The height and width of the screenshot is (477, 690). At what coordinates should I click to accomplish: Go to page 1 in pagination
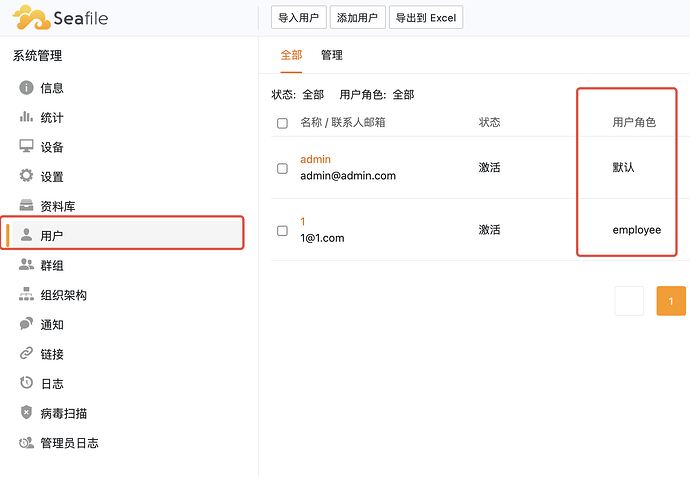(671, 301)
